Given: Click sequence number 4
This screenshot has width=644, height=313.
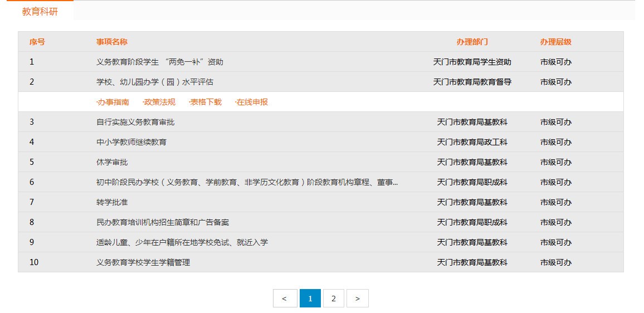Looking at the screenshot, I should coord(32,143).
